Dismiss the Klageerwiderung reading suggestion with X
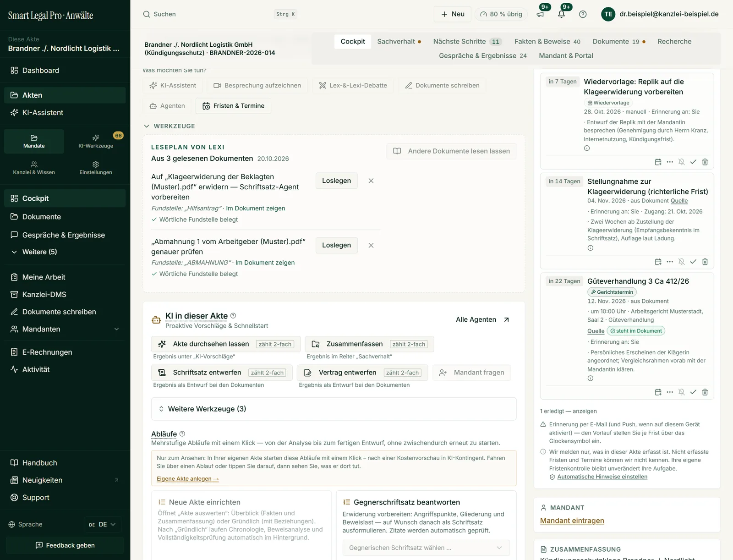 [371, 181]
